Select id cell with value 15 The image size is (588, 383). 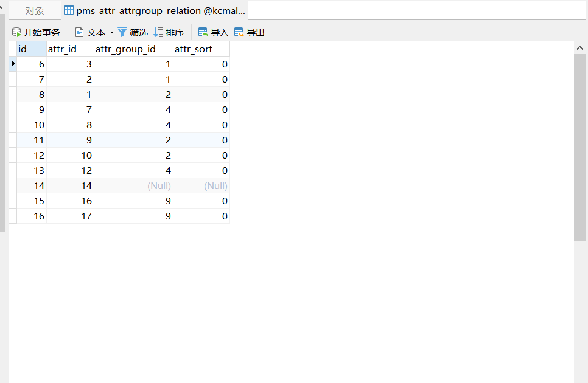point(32,201)
